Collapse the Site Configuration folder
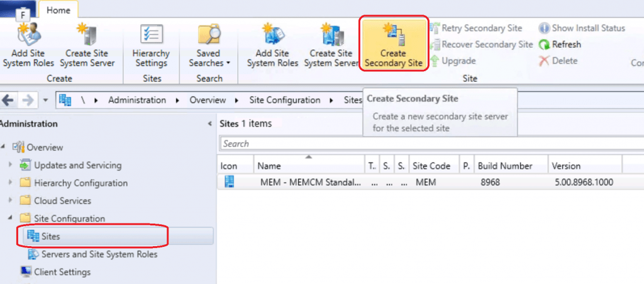This screenshot has width=644, height=284. pyautogui.click(x=11, y=219)
